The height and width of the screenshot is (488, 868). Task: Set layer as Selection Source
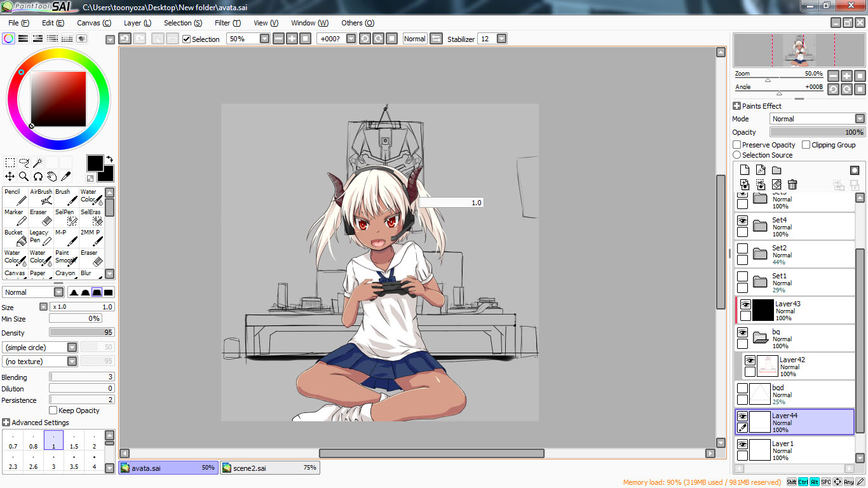pos(736,155)
